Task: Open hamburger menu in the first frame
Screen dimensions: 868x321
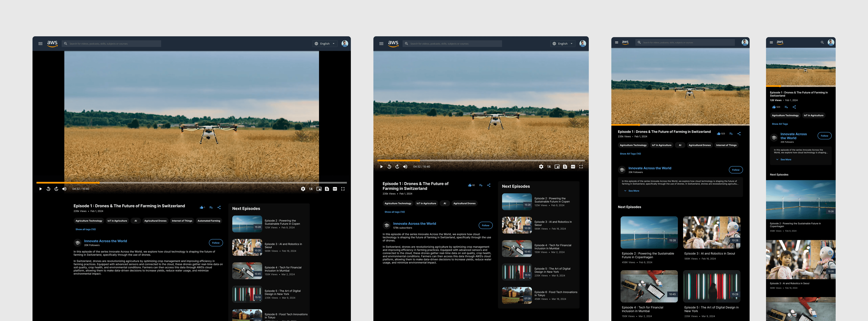Action: coord(40,44)
